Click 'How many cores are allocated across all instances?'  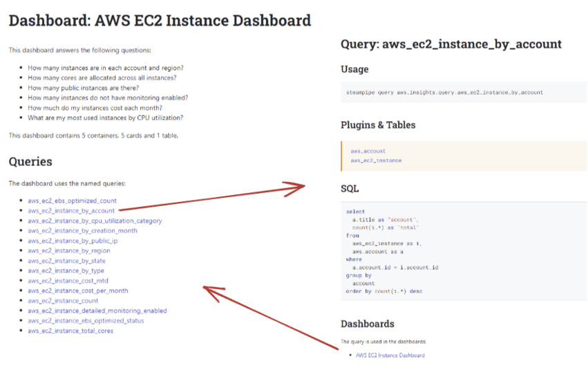[x=102, y=78]
